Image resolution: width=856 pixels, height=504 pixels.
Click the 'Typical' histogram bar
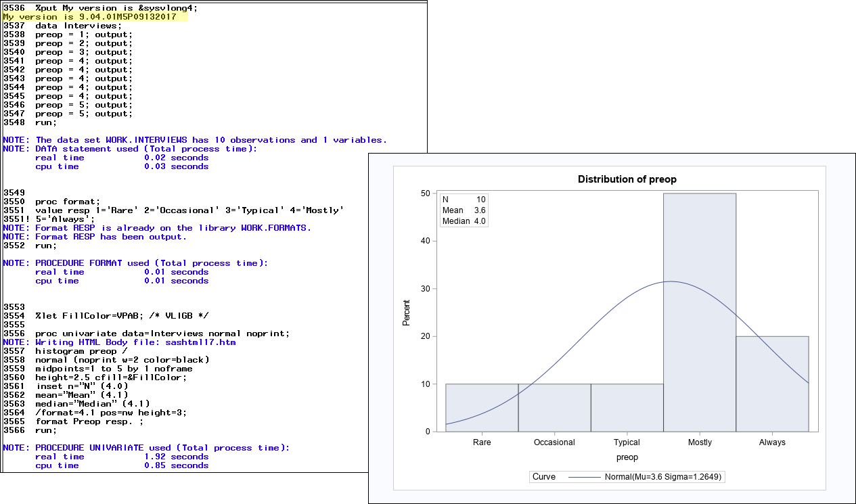[627, 407]
